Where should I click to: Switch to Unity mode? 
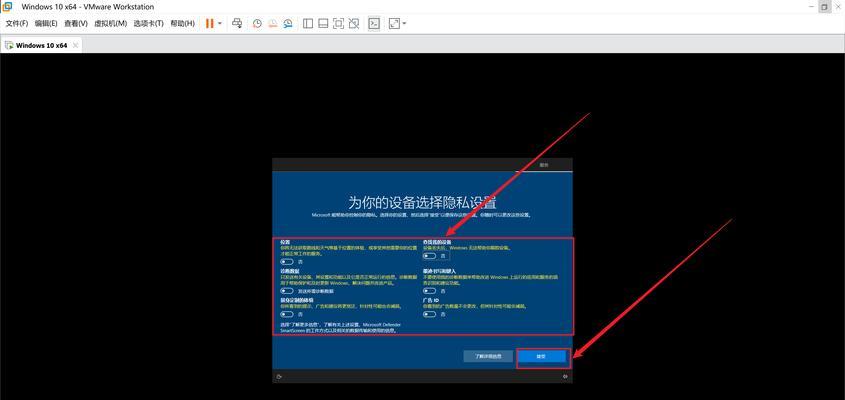pos(354,23)
